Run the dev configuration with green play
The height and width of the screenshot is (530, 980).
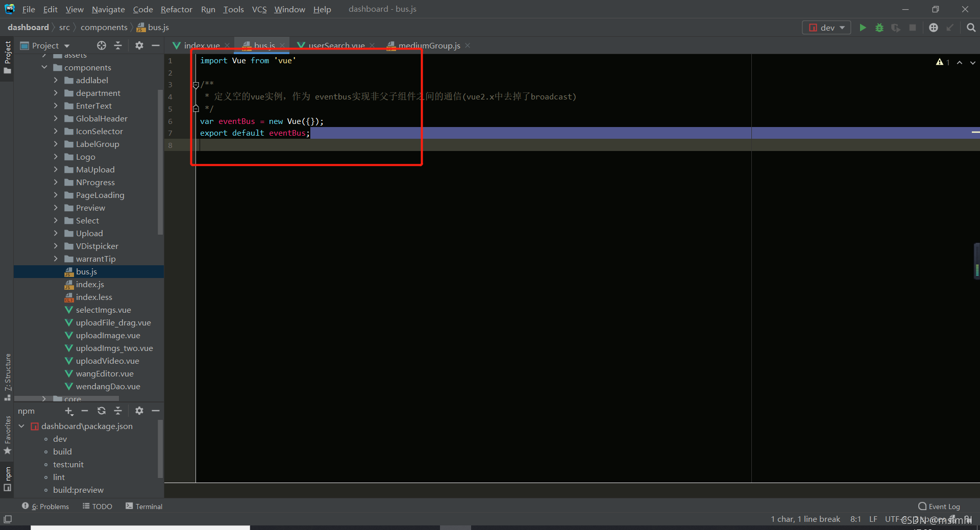point(863,28)
